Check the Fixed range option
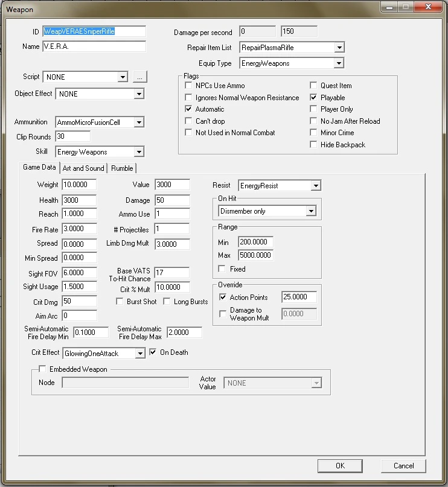 click(222, 269)
